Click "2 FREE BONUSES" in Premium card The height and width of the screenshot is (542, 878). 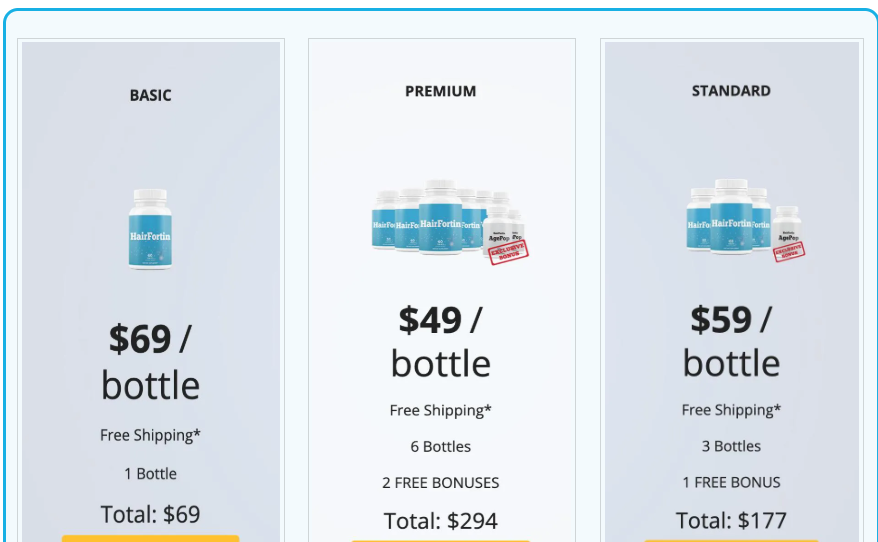(441, 483)
